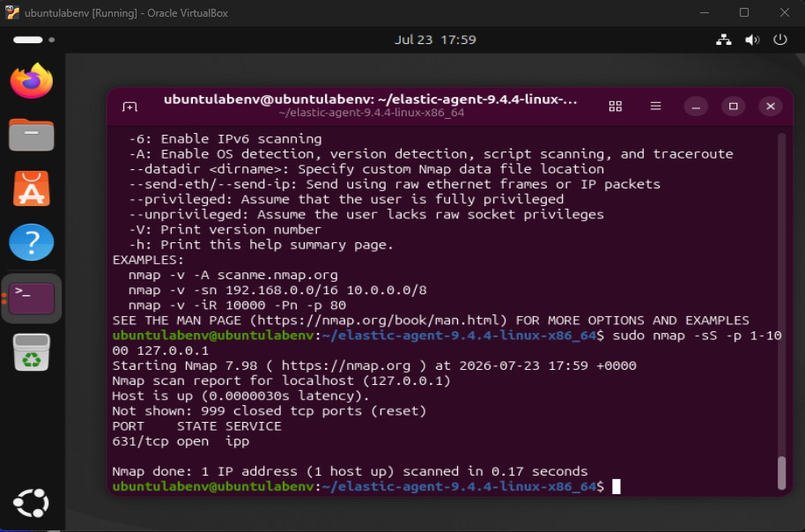Click the final shell prompt with cursor
The height and width of the screenshot is (532, 805).
click(x=366, y=486)
